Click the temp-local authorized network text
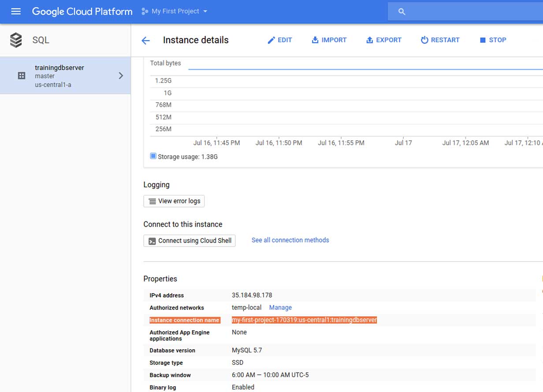Image resolution: width=543 pixels, height=392 pixels. (x=247, y=308)
